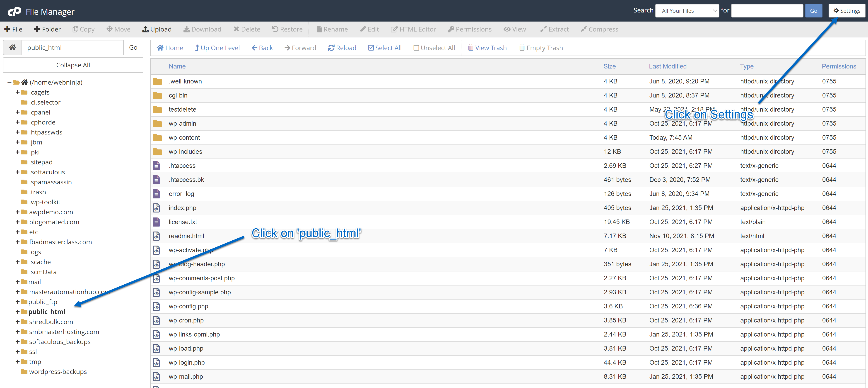
Task: Select the error_log file name
Action: (181, 194)
